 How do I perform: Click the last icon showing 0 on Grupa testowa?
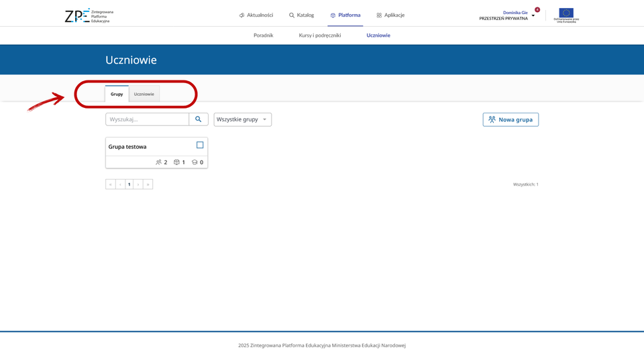[195, 162]
